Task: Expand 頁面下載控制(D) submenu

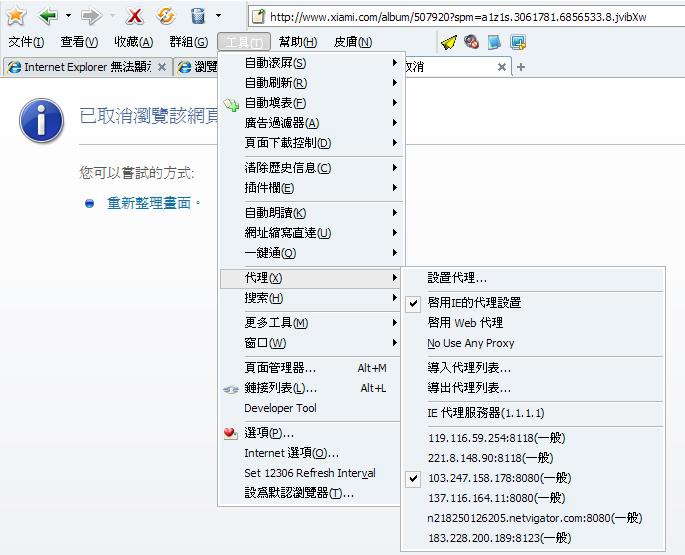Action: [311, 143]
